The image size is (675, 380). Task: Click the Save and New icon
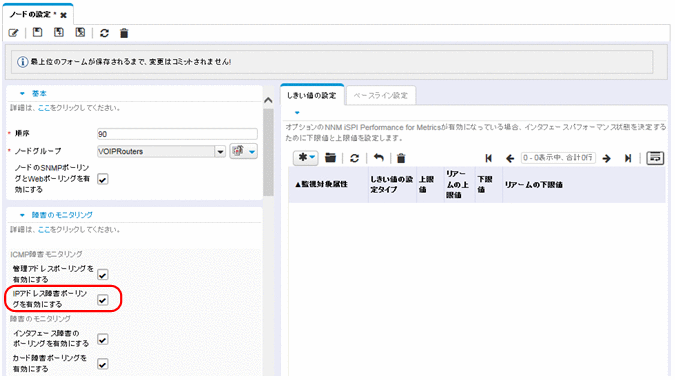(59, 33)
